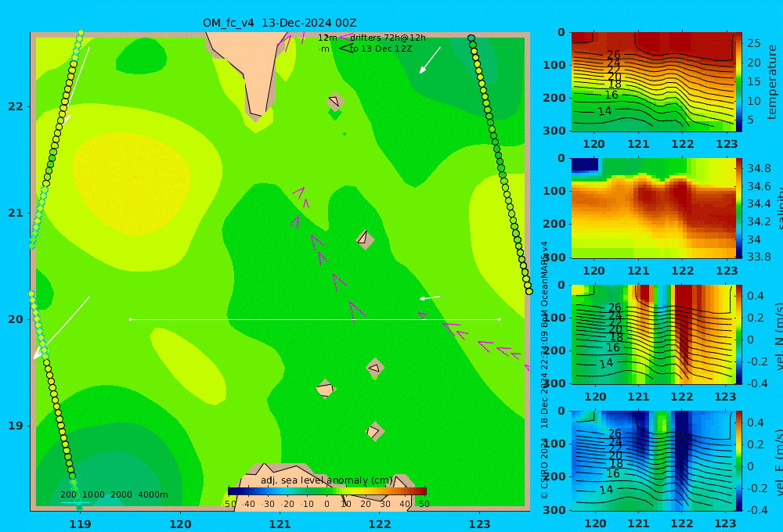
Task: Click the dark blue low-salinity patch in salinity panel
Action: (585, 165)
